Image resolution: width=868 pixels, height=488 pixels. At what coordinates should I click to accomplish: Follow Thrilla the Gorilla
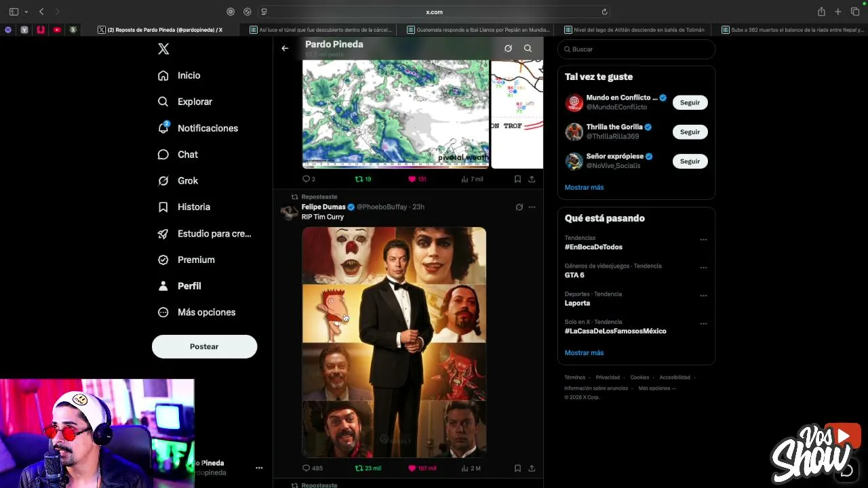tap(690, 132)
